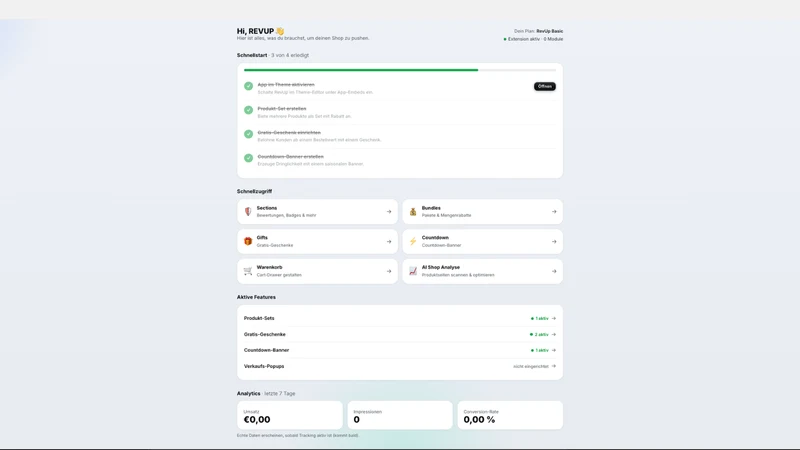
Task: Click arrow on the Sections card
Action: pyautogui.click(x=389, y=211)
